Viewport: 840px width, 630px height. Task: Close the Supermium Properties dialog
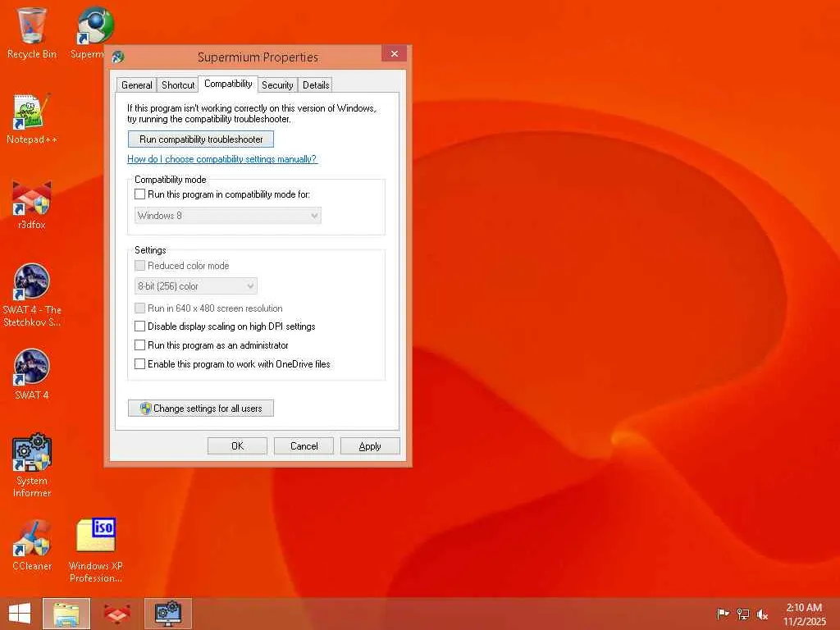click(x=395, y=53)
